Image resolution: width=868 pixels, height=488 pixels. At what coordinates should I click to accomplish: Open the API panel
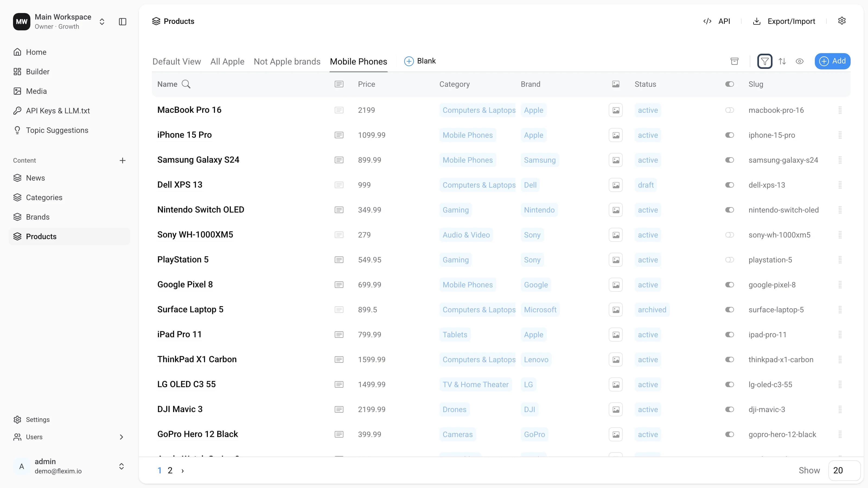(717, 21)
